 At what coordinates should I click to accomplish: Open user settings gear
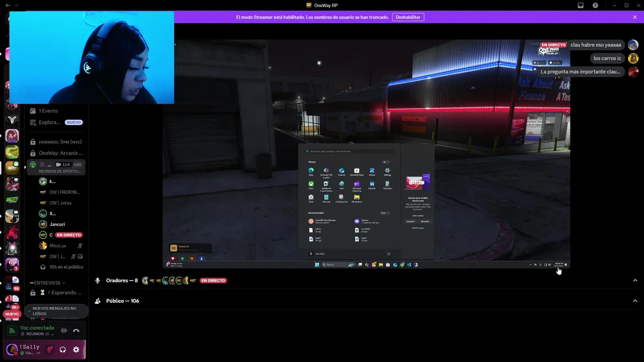pyautogui.click(x=76, y=349)
